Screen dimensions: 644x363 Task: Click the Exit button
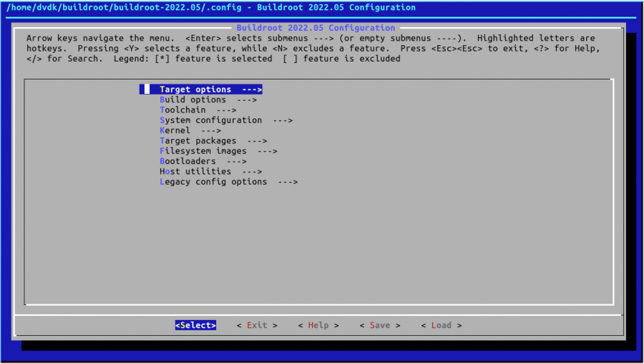click(257, 325)
